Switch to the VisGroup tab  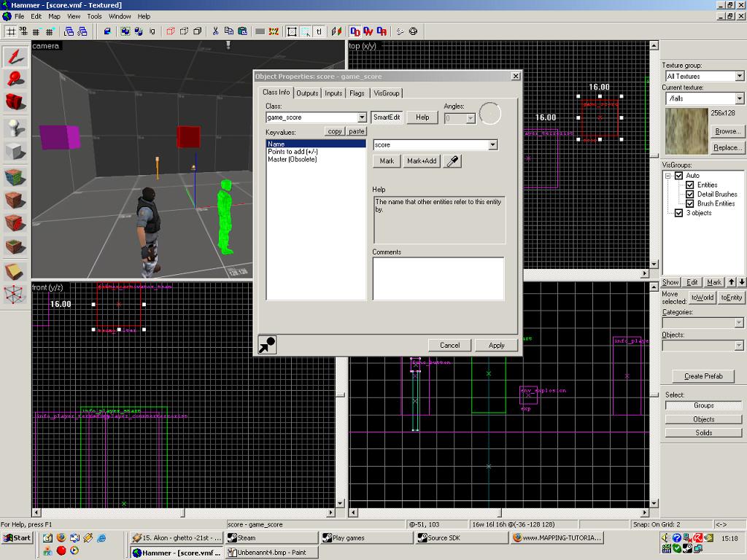pos(387,93)
